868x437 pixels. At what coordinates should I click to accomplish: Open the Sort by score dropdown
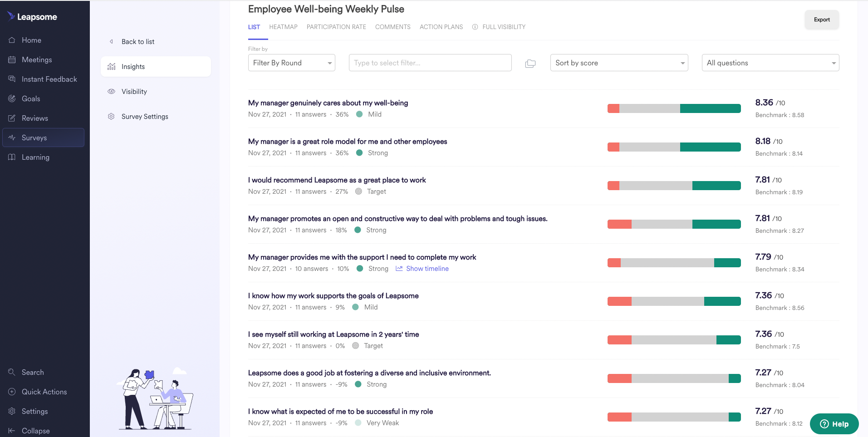point(619,63)
